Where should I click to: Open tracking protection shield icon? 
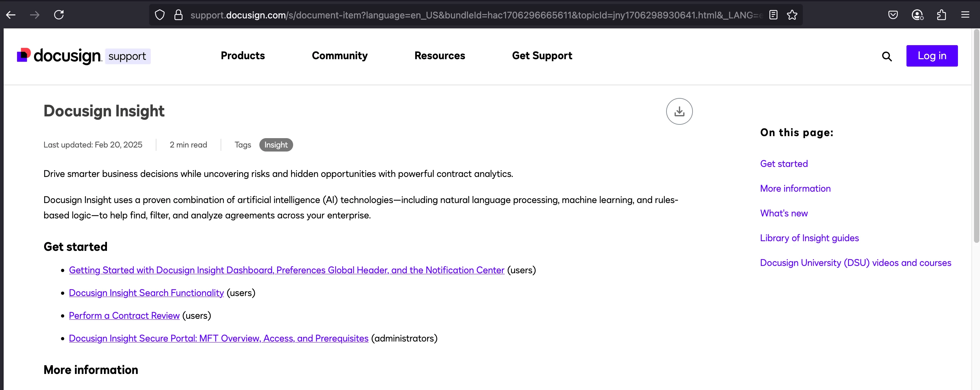pos(160,15)
